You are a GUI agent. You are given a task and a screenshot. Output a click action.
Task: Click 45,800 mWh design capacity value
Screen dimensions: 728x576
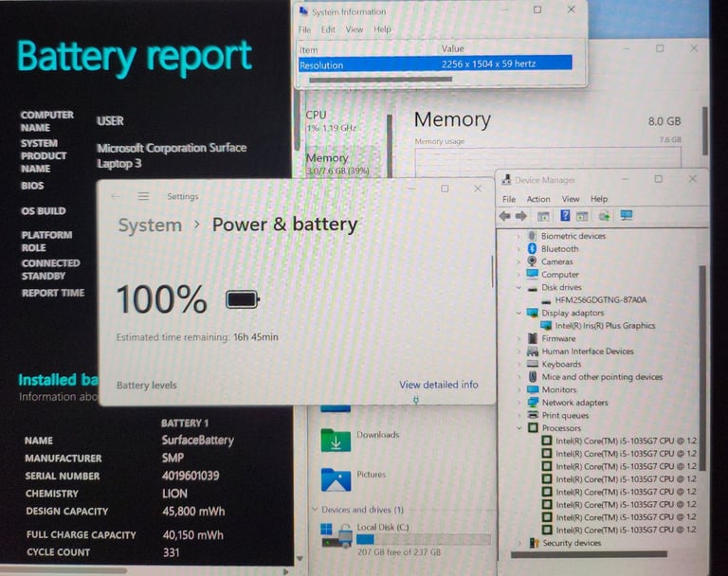point(193,511)
